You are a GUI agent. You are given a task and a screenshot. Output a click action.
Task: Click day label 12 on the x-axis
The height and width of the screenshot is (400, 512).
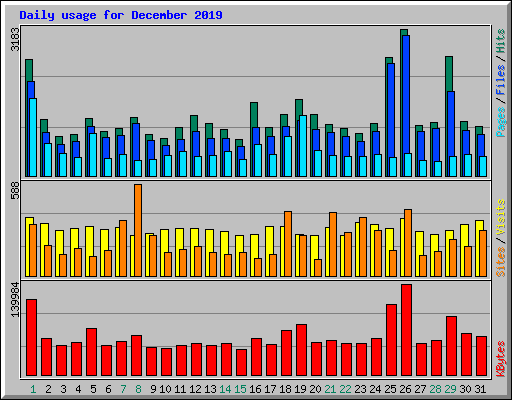[x=195, y=389]
